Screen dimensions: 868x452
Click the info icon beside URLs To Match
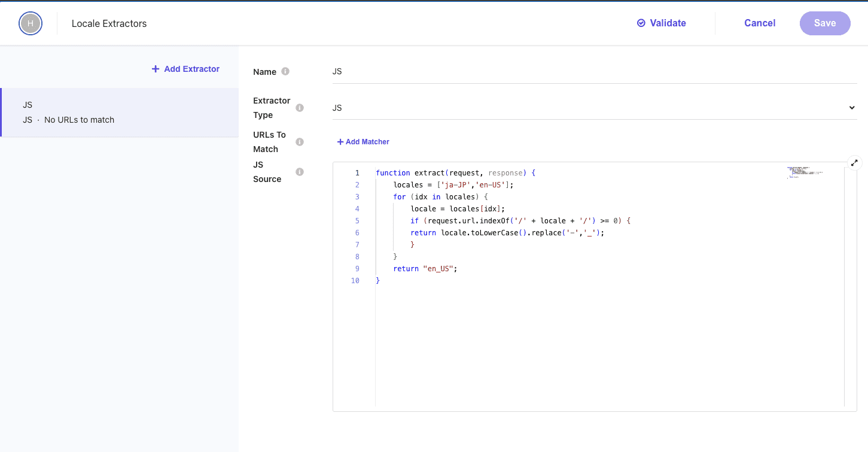[x=300, y=142]
